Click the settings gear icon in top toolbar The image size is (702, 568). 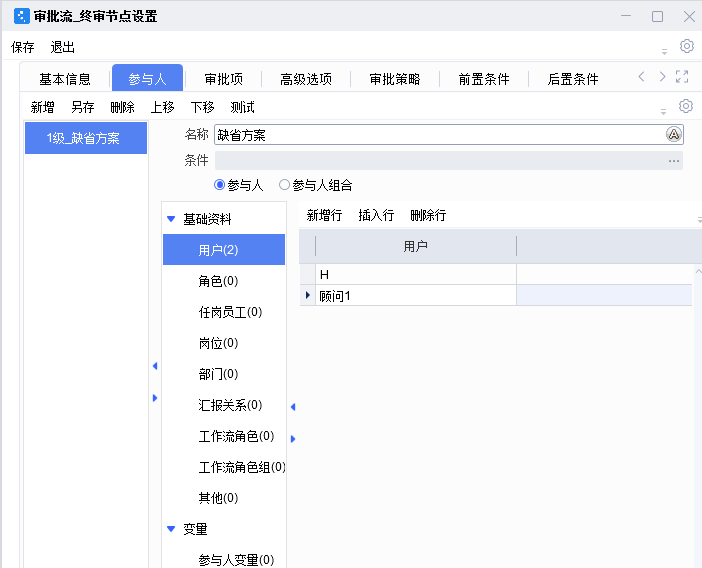coord(686,46)
